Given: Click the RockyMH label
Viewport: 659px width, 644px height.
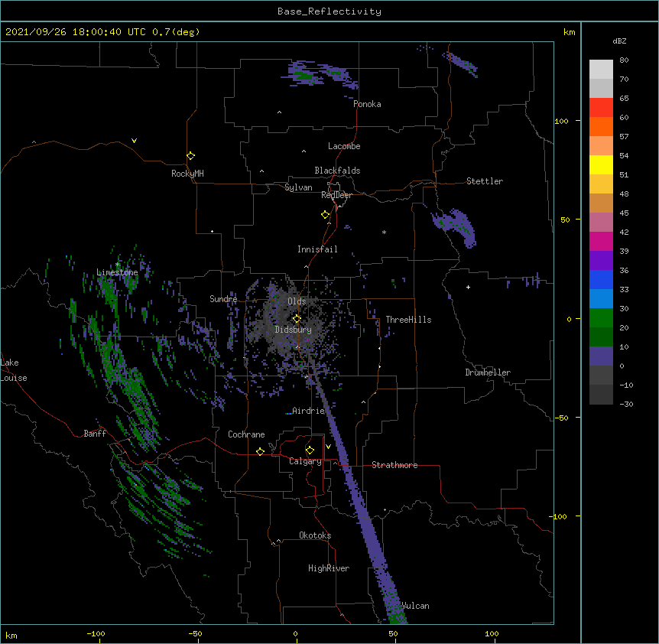Looking at the screenshot, I should coord(187,174).
